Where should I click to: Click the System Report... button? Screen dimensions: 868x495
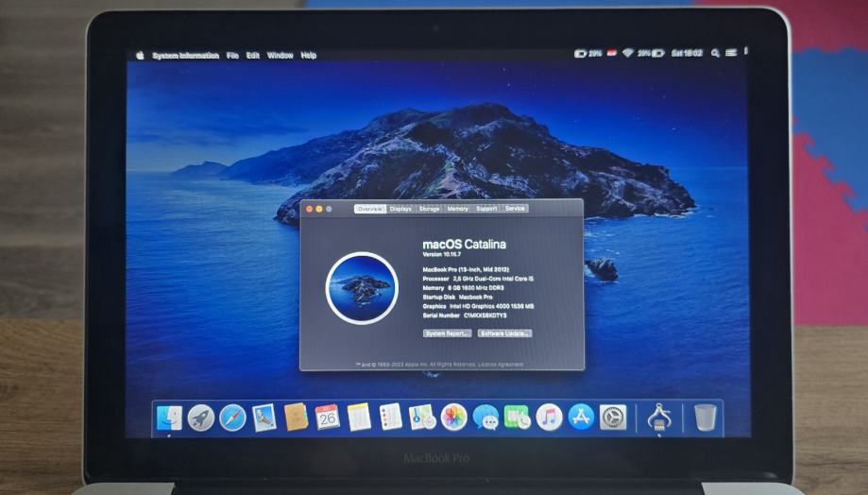(448, 333)
